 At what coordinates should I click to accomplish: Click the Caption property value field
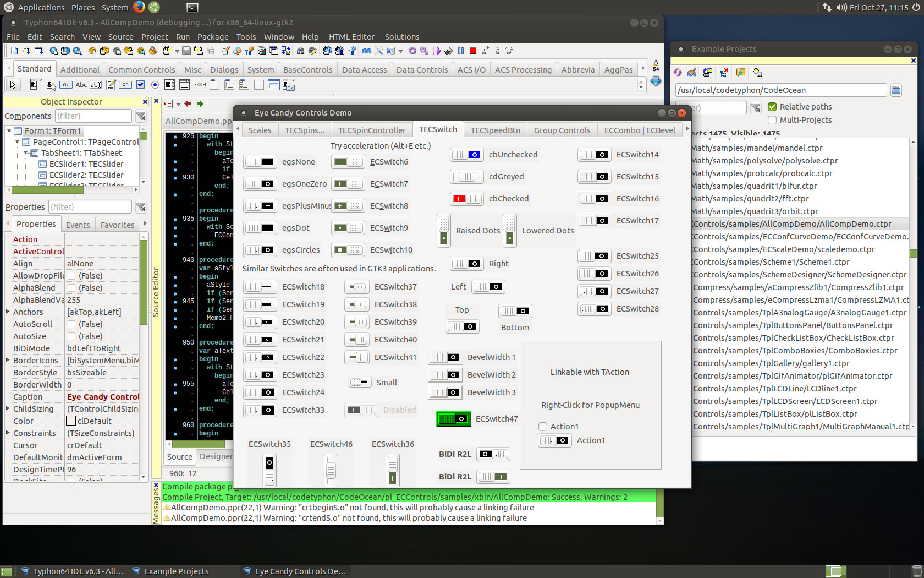[102, 397]
